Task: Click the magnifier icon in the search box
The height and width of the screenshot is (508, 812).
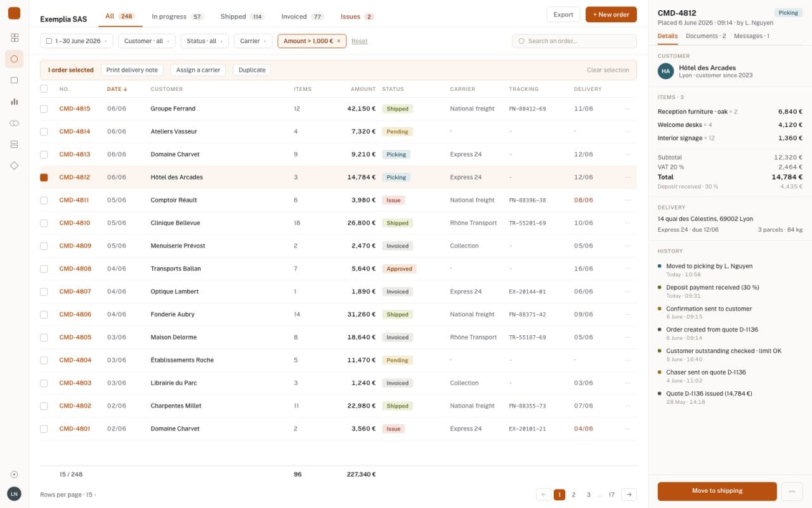Action: 521,41
